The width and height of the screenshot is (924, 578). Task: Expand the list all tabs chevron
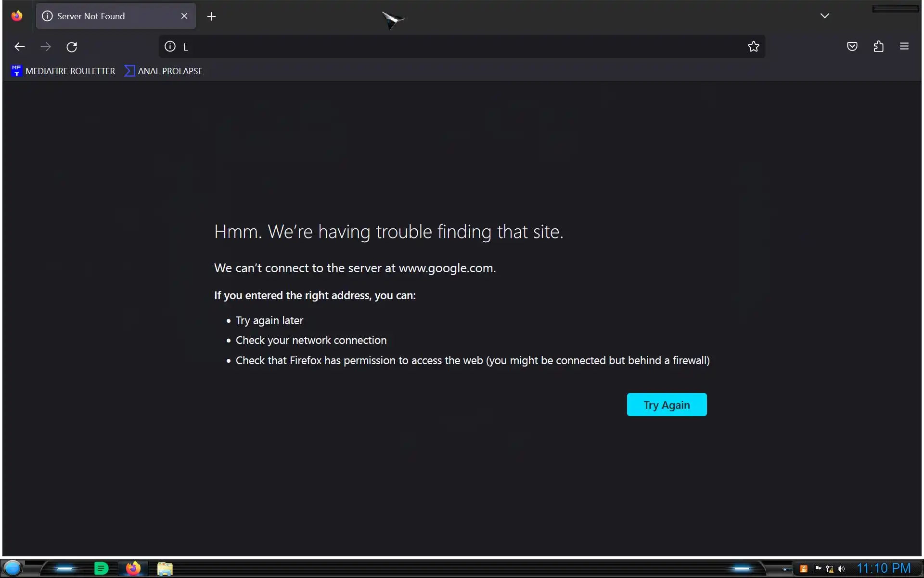pyautogui.click(x=824, y=16)
